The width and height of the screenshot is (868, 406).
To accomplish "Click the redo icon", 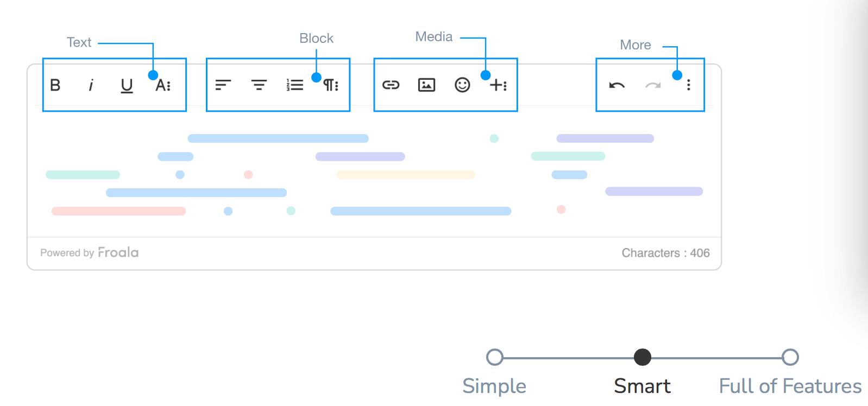I will click(652, 85).
